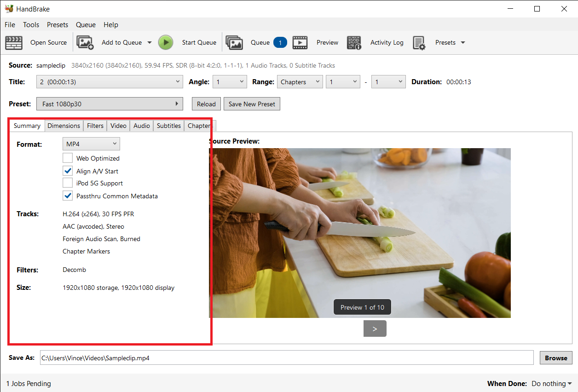Switch to the Video tab
This screenshot has width=578, height=392.
click(118, 125)
